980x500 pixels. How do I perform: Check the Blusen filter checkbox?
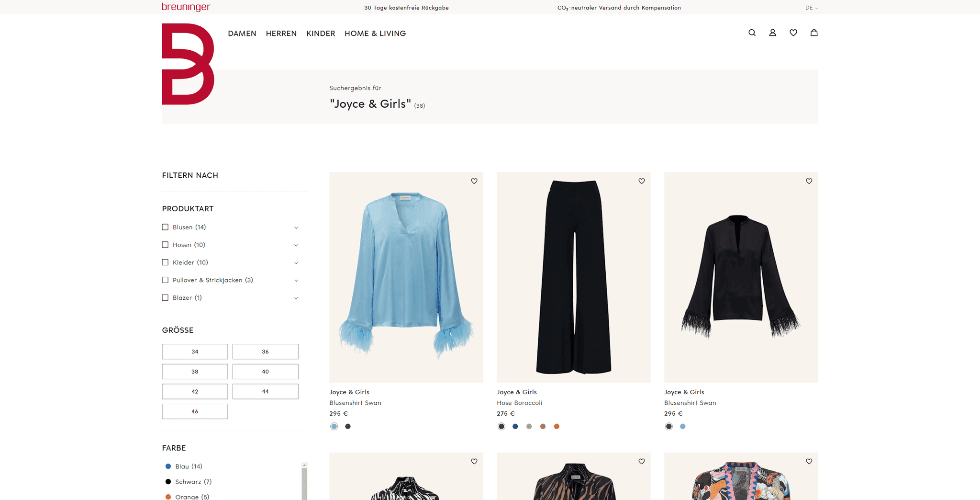tap(165, 227)
